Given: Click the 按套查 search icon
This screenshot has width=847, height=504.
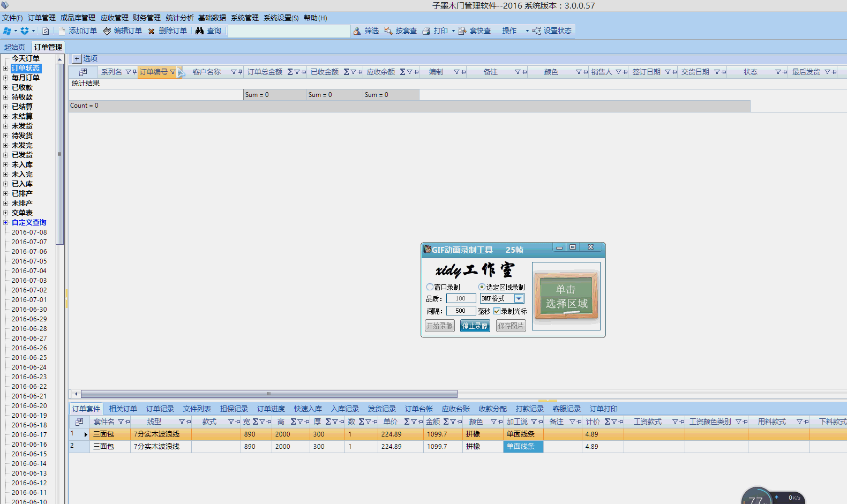Looking at the screenshot, I should [x=388, y=31].
